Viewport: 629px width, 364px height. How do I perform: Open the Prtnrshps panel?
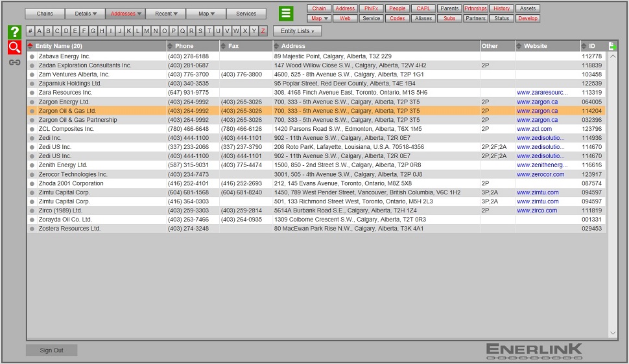(x=476, y=8)
